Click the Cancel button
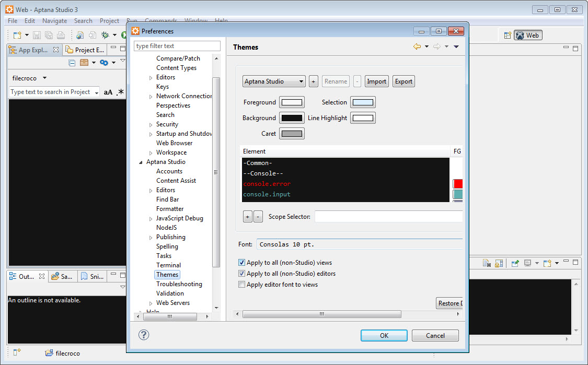588x365 pixels. 435,335
